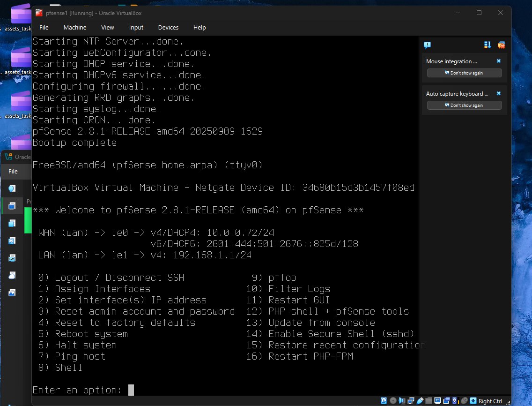Open File menu in the VirtualBox Manager window
Image resolution: width=532 pixels, height=406 pixels.
(x=13, y=171)
